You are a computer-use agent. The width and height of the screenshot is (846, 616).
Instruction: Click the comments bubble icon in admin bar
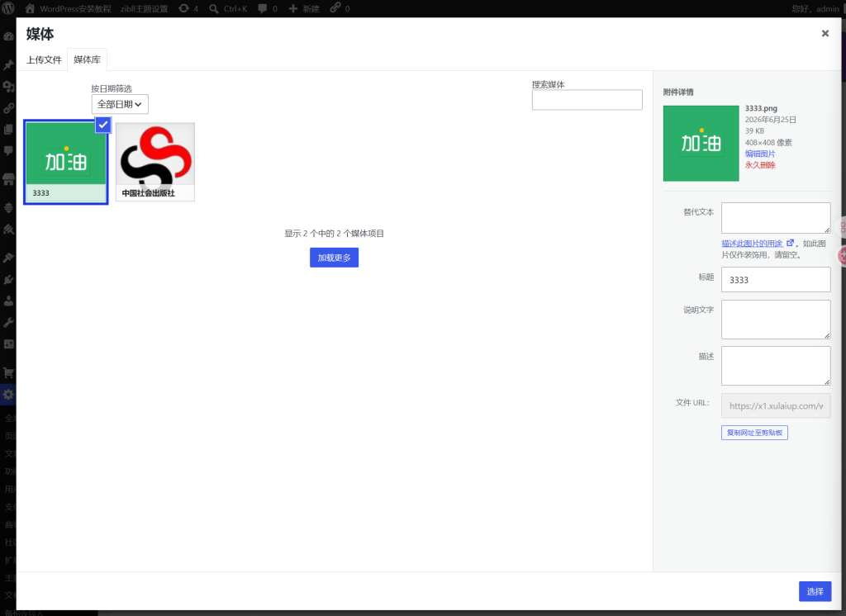click(262, 8)
